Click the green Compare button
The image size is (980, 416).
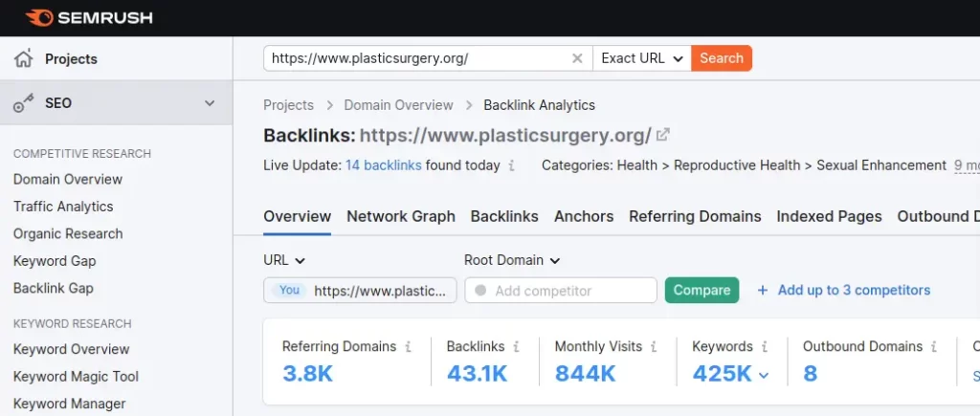pos(702,291)
